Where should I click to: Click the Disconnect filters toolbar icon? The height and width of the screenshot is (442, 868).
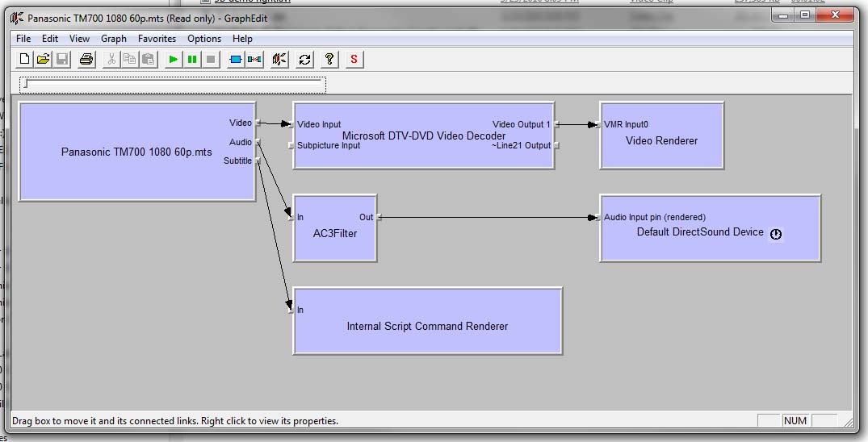pyautogui.click(x=254, y=59)
